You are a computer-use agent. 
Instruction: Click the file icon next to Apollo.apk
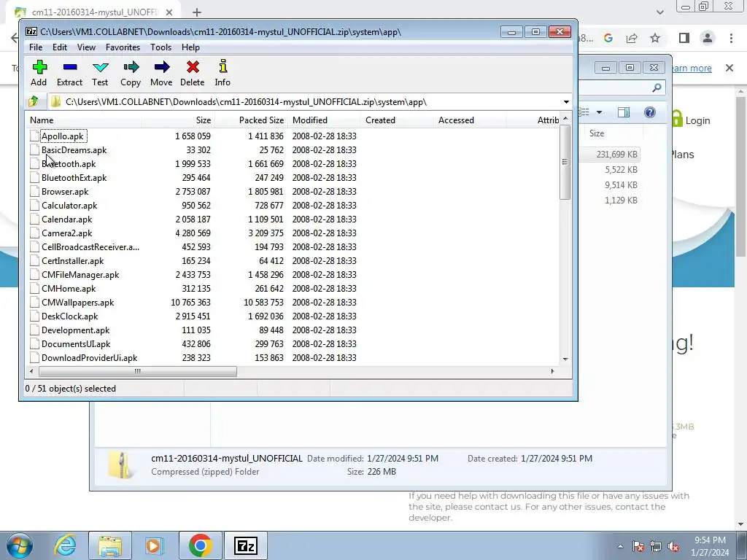pos(34,136)
